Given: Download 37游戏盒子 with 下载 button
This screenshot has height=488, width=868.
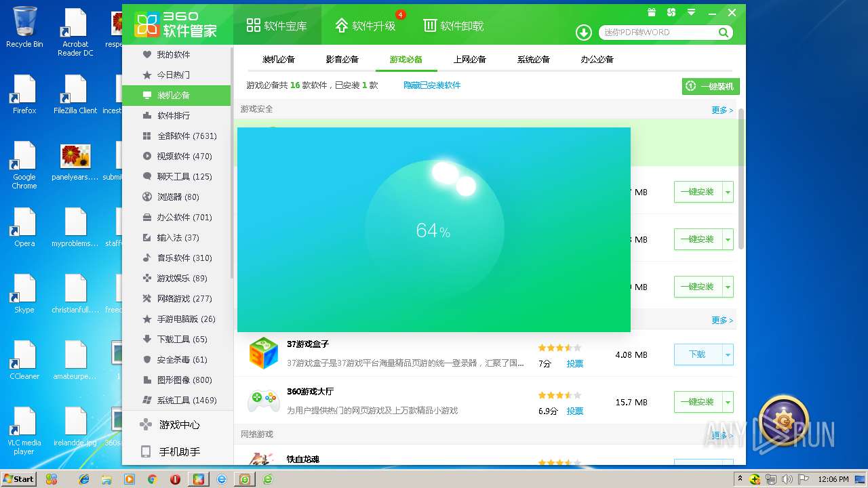Looking at the screenshot, I should [698, 354].
